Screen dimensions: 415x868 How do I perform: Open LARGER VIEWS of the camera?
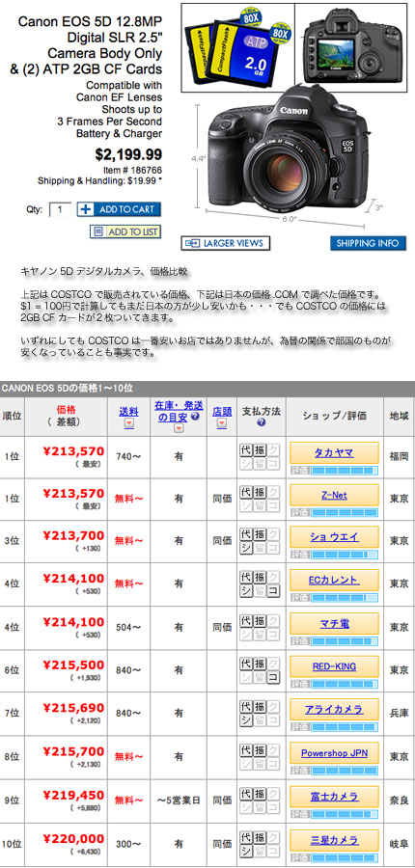tap(226, 242)
